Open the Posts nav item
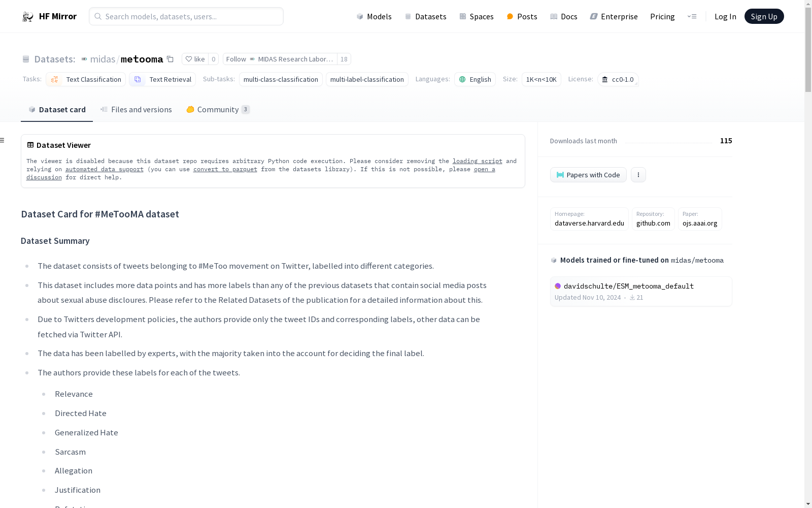Viewport: 812px width, 508px height. tap(522, 16)
